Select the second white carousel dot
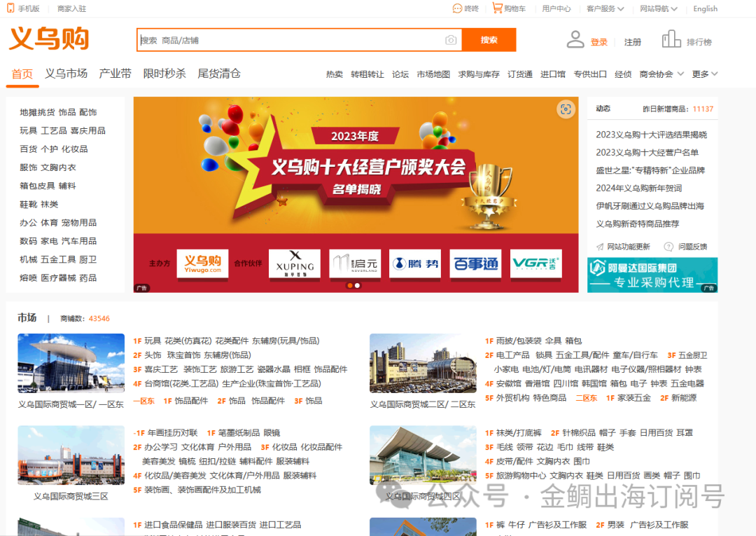 357,286
